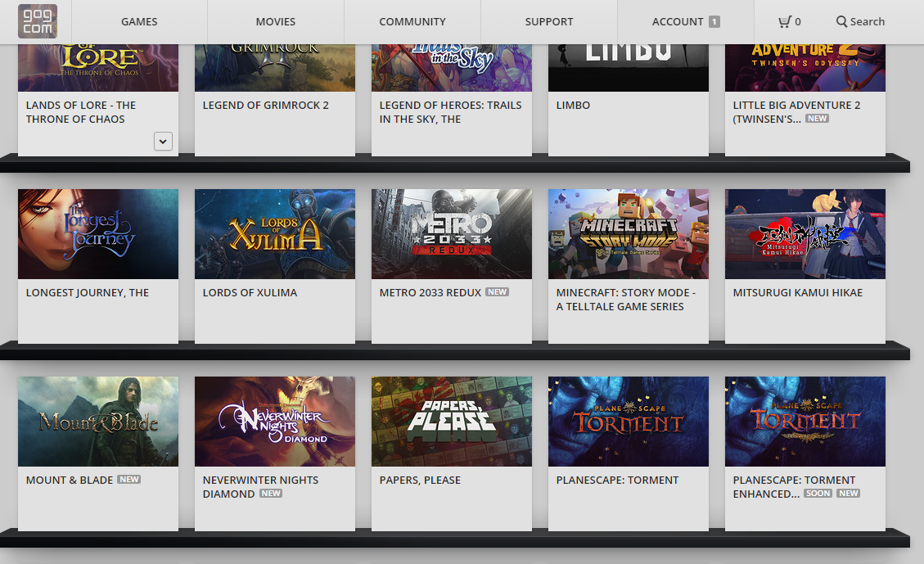Screen dimensions: 924x564
Task: Click the 'LIMBO' title text
Action: click(574, 106)
